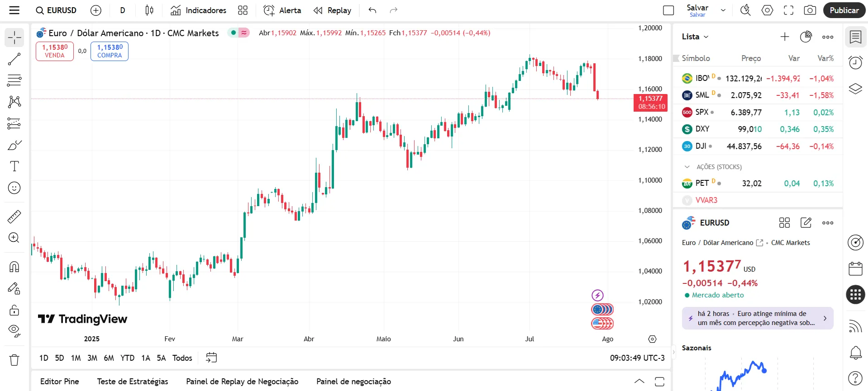The image size is (868, 391).
Task: Select the 5D date range
Action: [x=59, y=358]
